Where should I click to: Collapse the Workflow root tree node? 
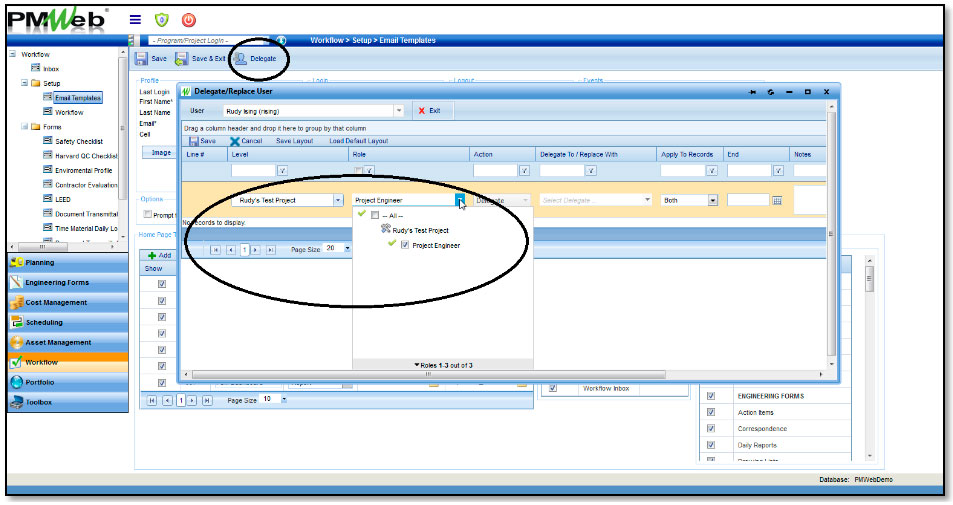point(12,54)
